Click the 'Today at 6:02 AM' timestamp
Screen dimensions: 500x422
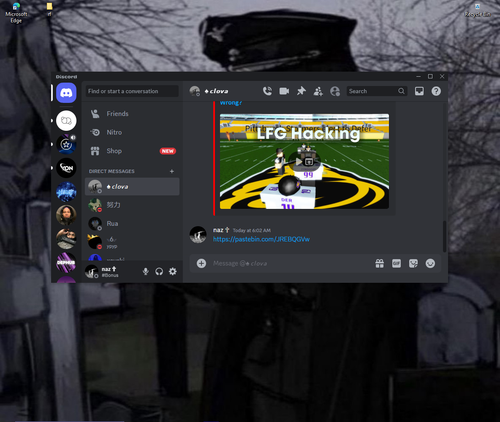click(x=252, y=230)
